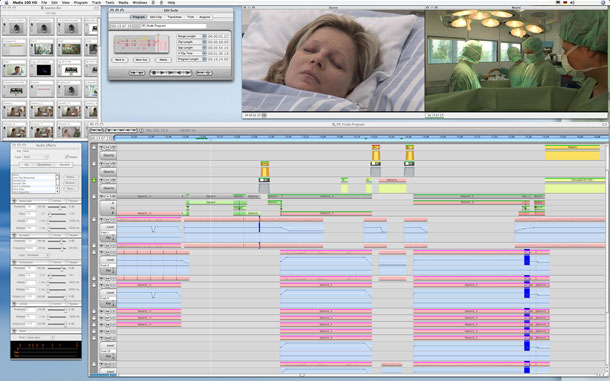Screen dimensions: 610x381
Task: Toggle the lock on the main video track
Action: point(94,197)
